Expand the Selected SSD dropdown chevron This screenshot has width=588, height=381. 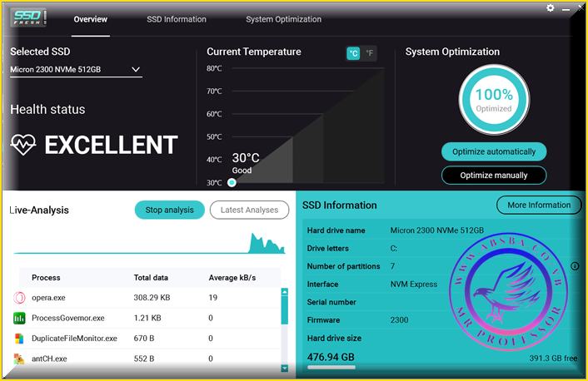(x=136, y=69)
